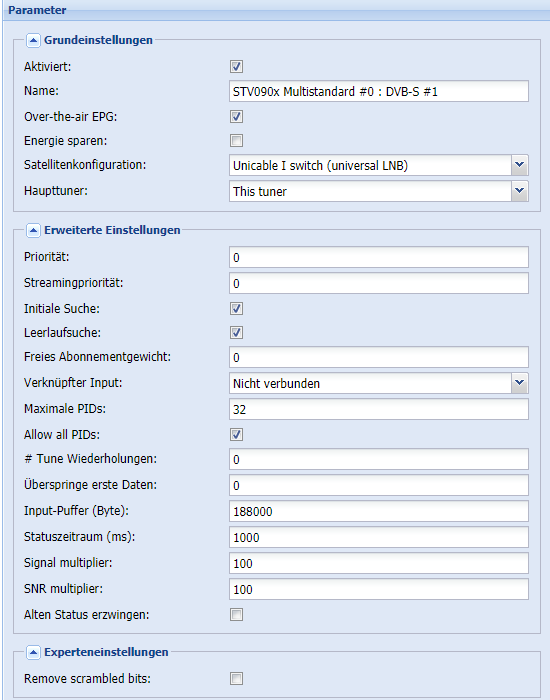550x700 pixels.
Task: Focus the Maximale PIDs field
Action: click(x=379, y=409)
